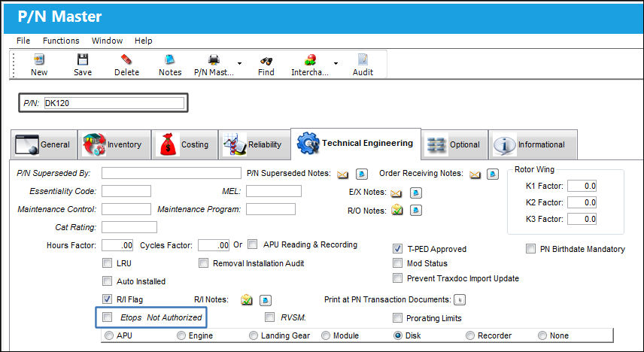Click the blue note icon beside P/N Superseded Notes
The height and width of the screenshot is (352, 644).
(x=361, y=174)
